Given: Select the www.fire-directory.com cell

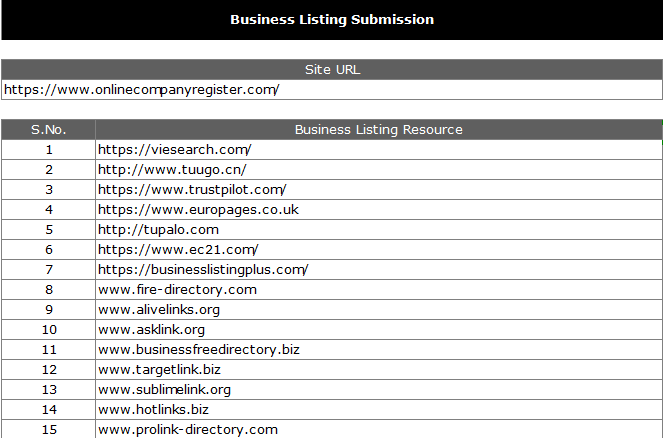Looking at the screenshot, I should point(177,290).
